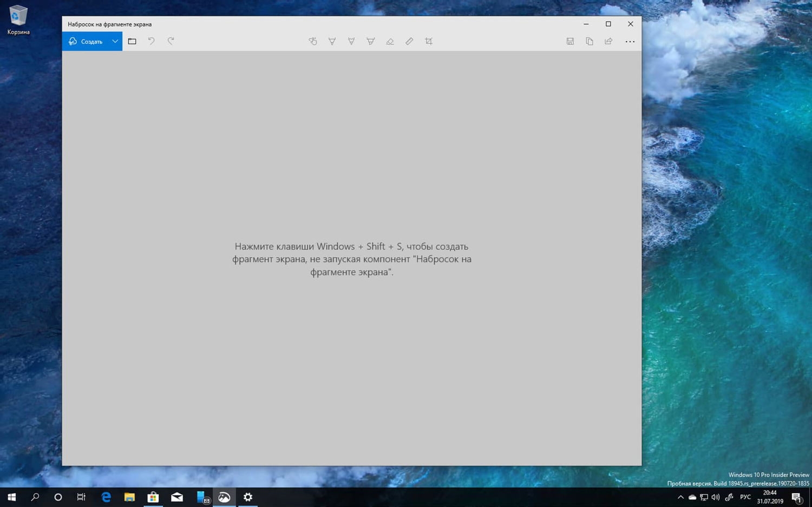The width and height of the screenshot is (812, 507).
Task: Launch Microsoft Edge from the taskbar
Action: pyautogui.click(x=106, y=497)
